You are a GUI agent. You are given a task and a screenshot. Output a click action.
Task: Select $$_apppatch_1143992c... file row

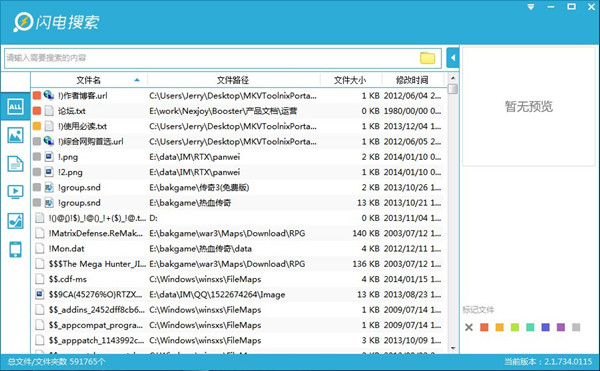pyautogui.click(x=237, y=340)
